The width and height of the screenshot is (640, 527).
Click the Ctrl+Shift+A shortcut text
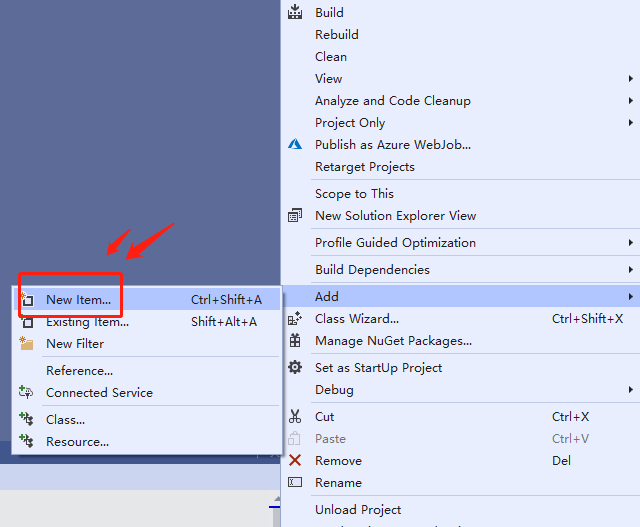[226, 300]
